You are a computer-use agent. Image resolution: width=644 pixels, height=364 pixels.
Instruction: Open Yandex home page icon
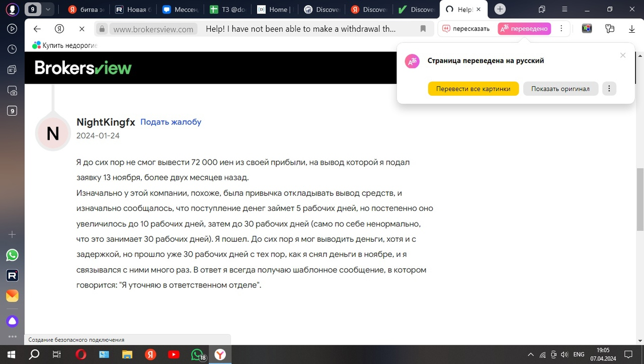(59, 29)
